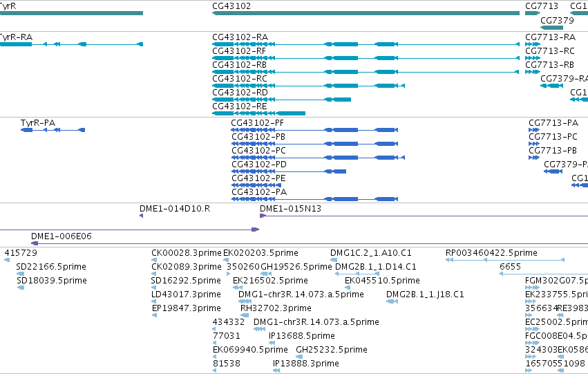Select the RP003460422.5prime alignment line
The height and width of the screenshot is (374, 588).
coord(505,260)
